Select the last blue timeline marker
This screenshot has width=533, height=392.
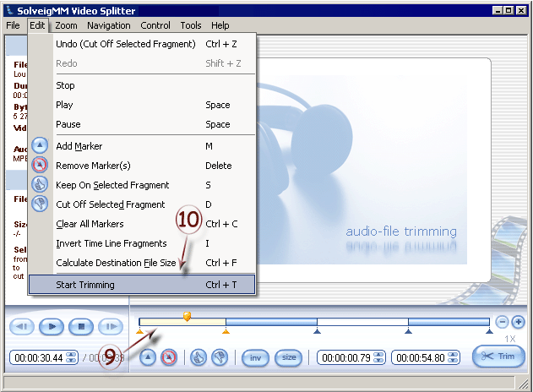click(x=489, y=330)
